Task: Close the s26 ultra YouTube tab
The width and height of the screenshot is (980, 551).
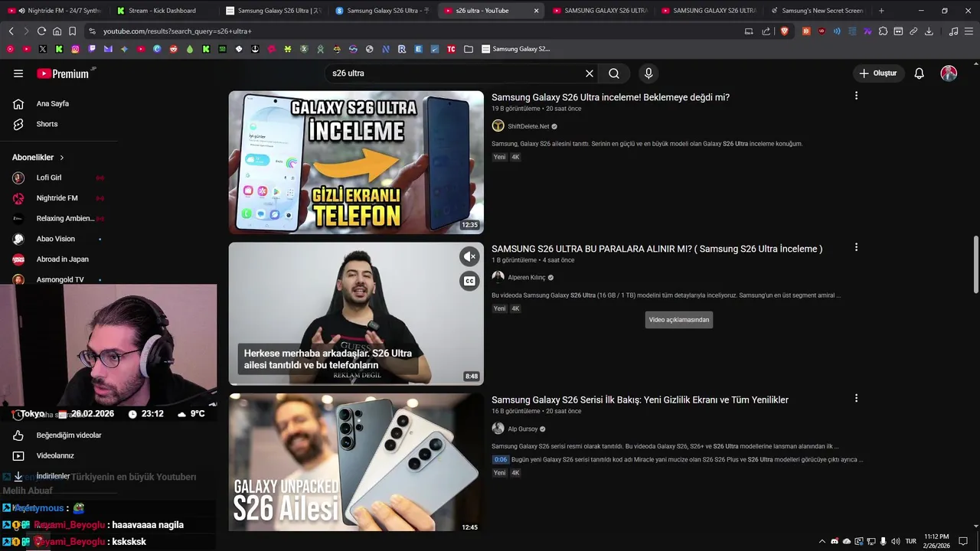Action: click(536, 11)
